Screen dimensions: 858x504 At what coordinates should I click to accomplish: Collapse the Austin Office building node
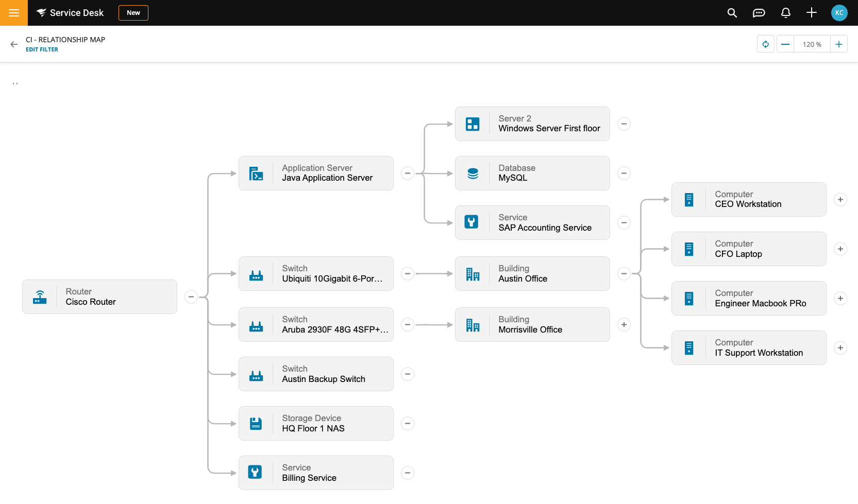(624, 274)
